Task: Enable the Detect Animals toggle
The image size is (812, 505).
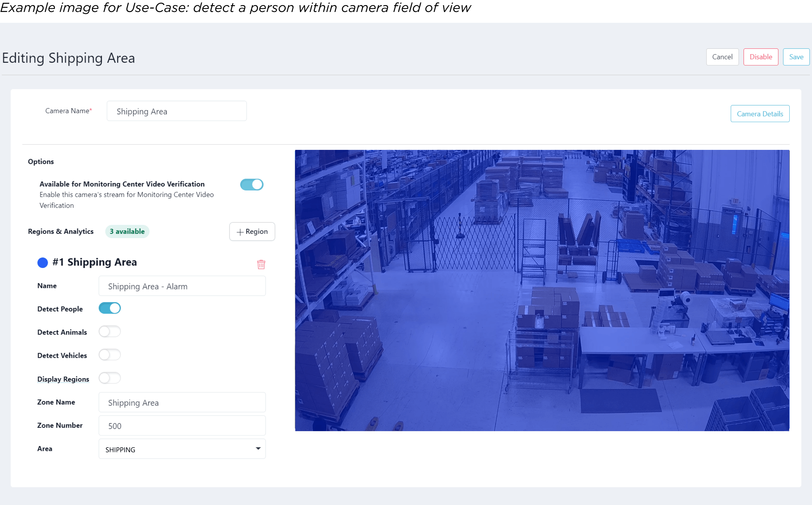Action: click(x=109, y=331)
